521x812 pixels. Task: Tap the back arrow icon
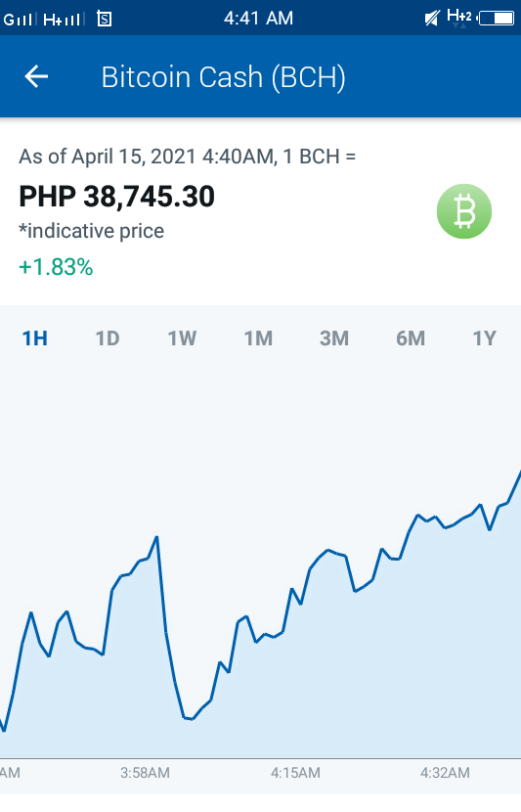pyautogui.click(x=36, y=76)
